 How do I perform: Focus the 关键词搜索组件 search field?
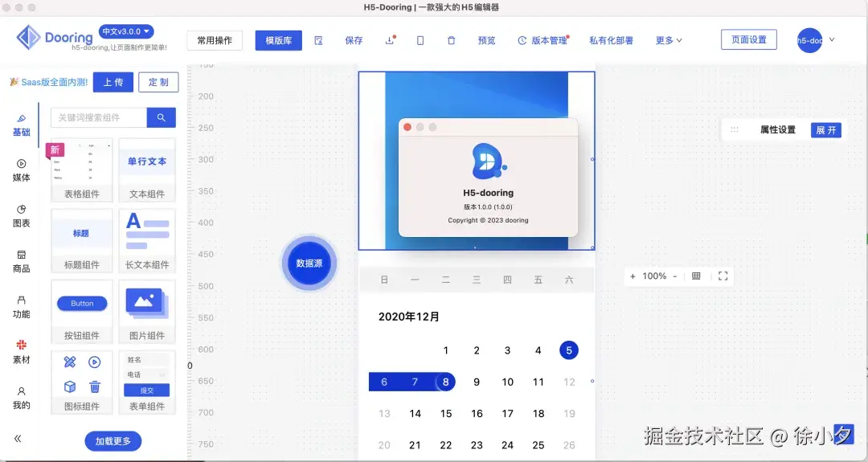tap(99, 117)
